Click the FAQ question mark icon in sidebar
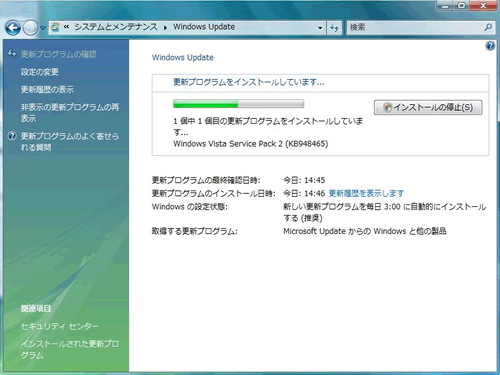 coord(12,136)
